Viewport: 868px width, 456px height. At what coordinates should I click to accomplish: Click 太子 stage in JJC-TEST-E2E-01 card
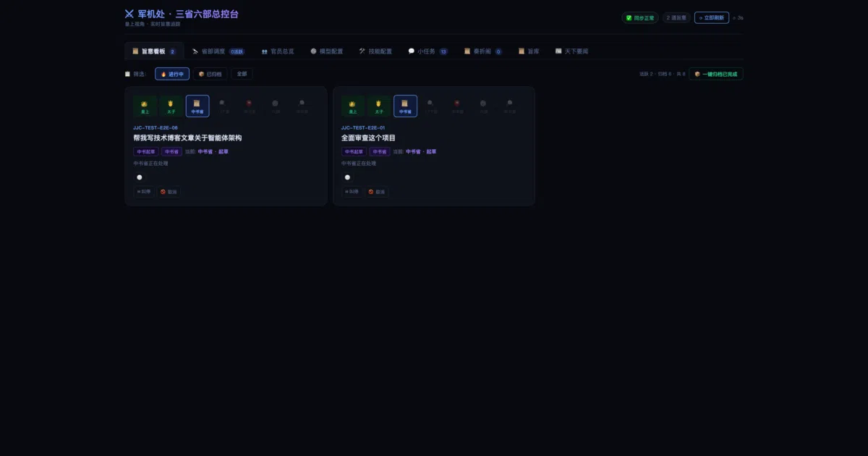click(379, 106)
